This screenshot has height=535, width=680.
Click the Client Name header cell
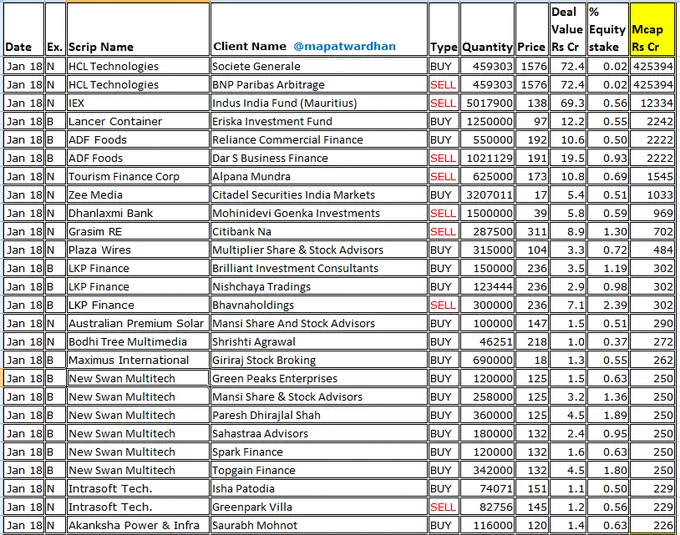[319, 29]
